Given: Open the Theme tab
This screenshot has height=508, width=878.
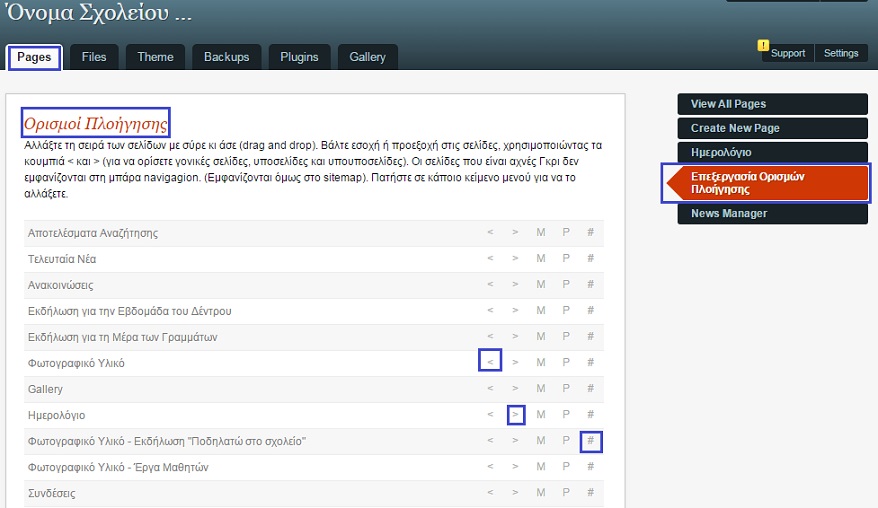Looking at the screenshot, I should tap(155, 57).
